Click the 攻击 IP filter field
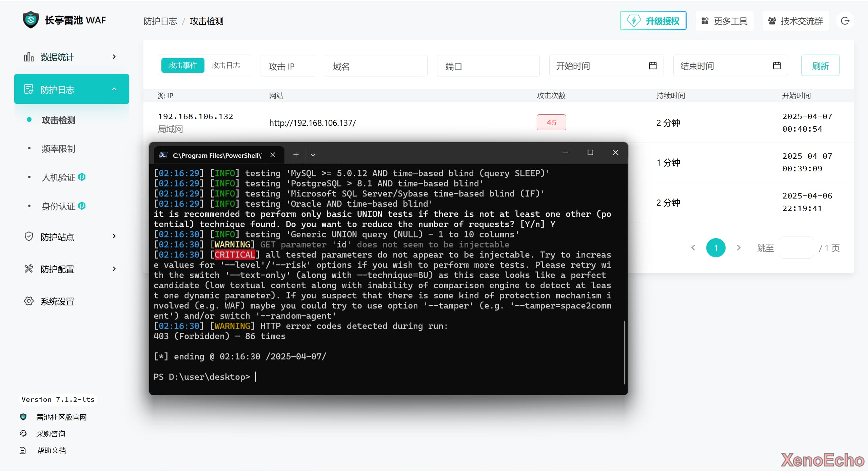Viewport: 868px width, 471px height. pos(287,66)
